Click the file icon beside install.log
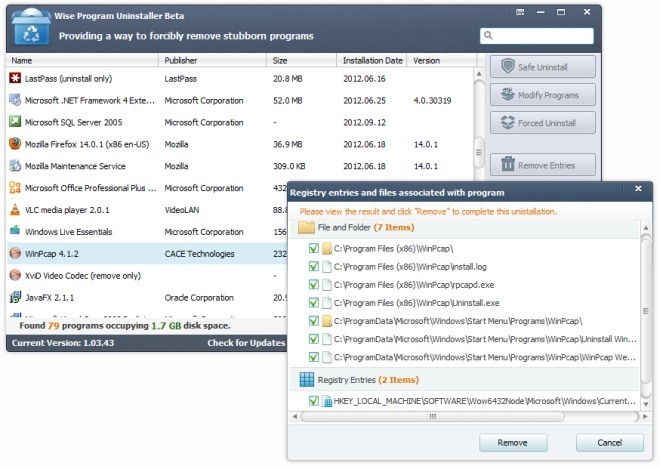 (327, 266)
